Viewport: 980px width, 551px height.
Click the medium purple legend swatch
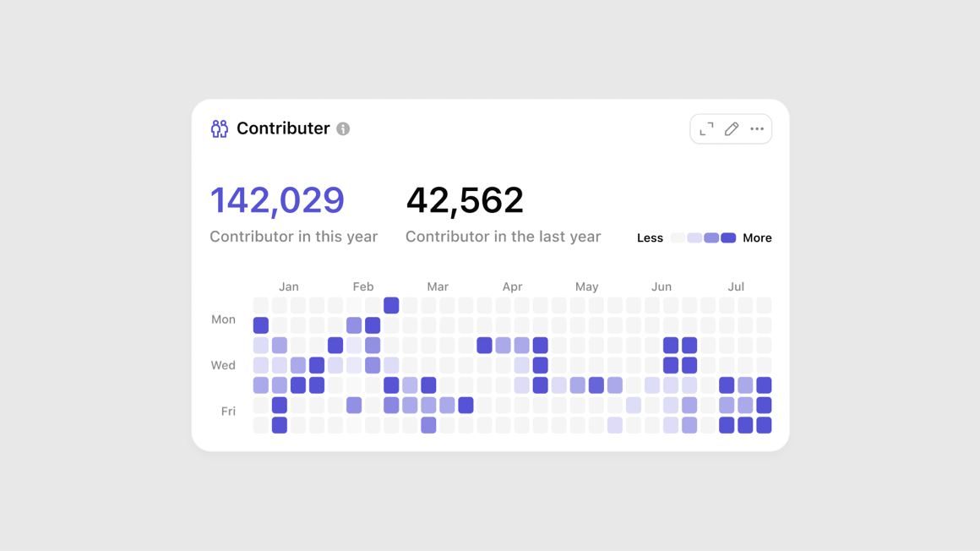coord(711,237)
